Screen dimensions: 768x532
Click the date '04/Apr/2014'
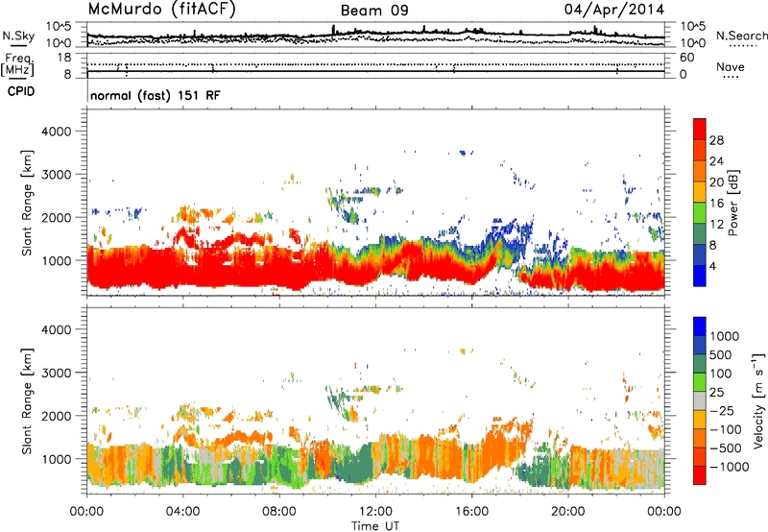tap(614, 10)
